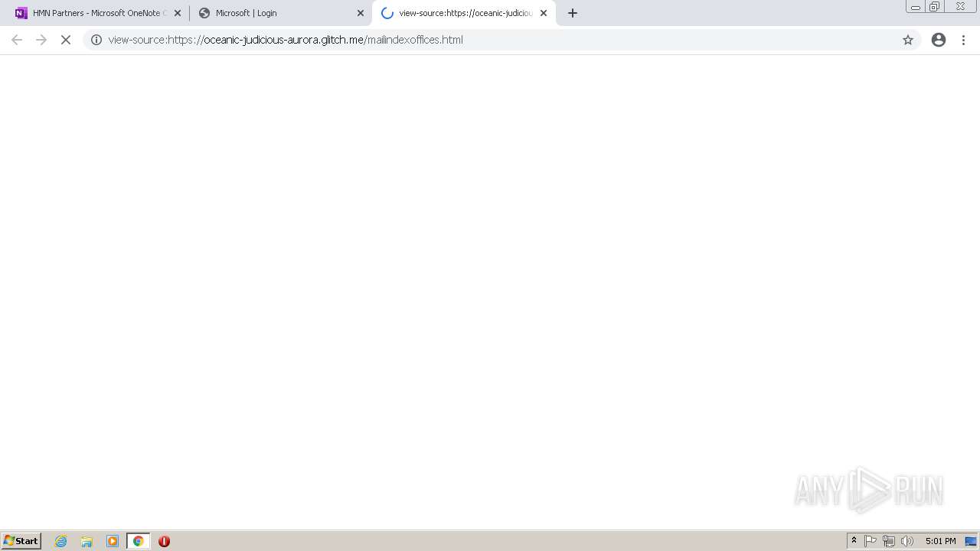Launch Internet Explorer from taskbar
Viewport: 980px width, 551px height.
click(61, 541)
